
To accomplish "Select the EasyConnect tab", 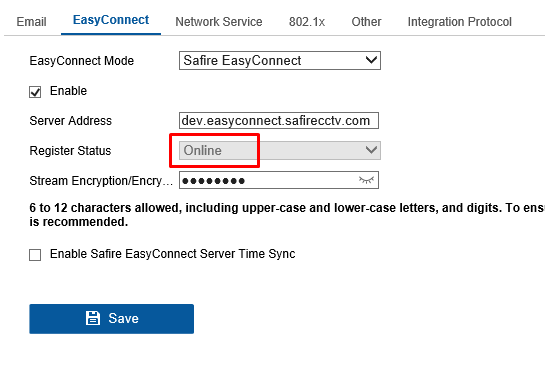I will click(111, 20).
